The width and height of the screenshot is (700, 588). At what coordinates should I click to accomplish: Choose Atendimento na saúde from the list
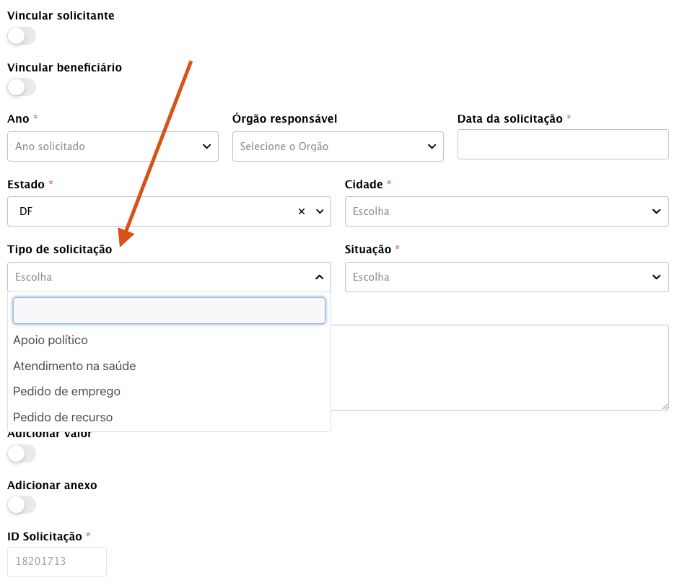pyautogui.click(x=74, y=366)
